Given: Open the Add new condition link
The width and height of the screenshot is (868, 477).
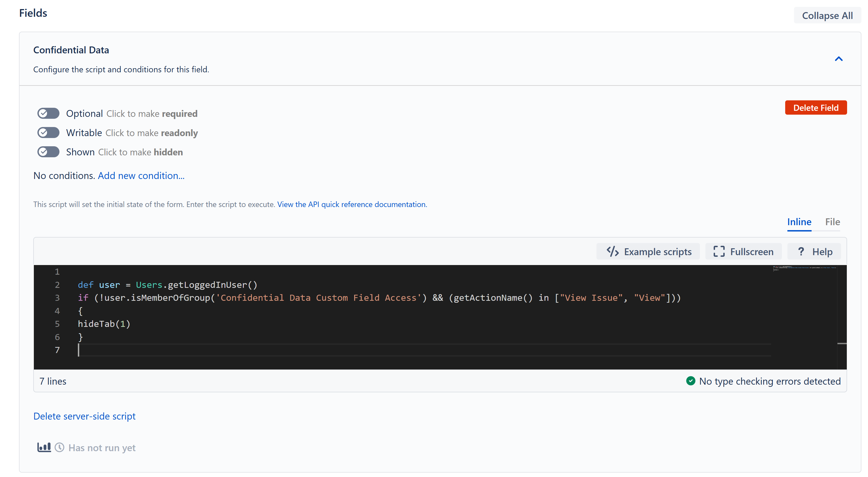Looking at the screenshot, I should pos(141,176).
